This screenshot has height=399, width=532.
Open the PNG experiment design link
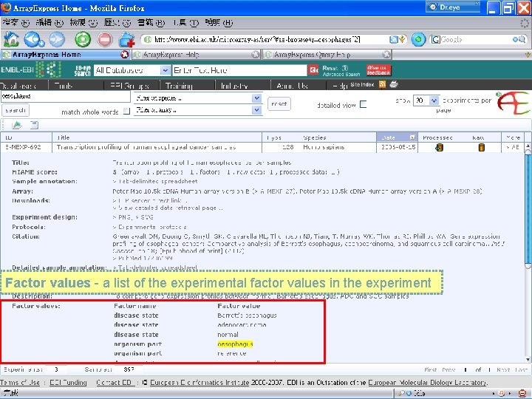tap(123, 217)
